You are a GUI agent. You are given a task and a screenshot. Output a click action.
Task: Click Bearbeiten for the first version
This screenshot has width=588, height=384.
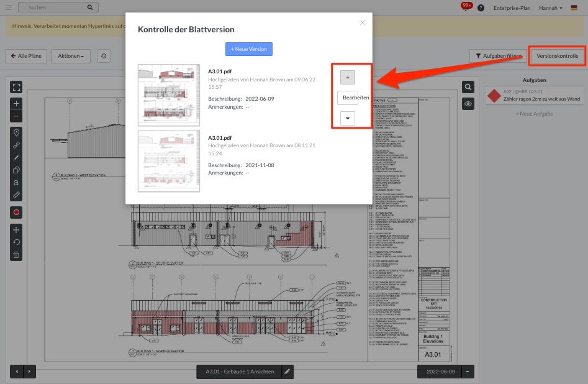[x=356, y=98]
